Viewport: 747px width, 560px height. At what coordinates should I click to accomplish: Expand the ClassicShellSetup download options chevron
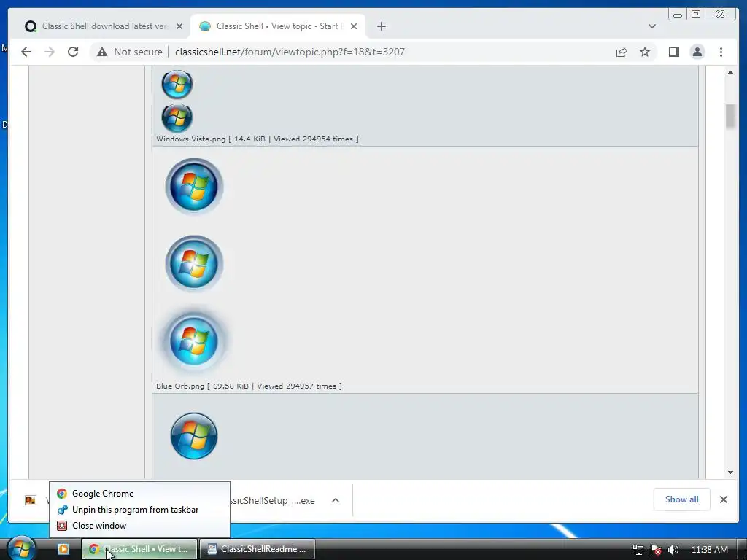pyautogui.click(x=336, y=500)
